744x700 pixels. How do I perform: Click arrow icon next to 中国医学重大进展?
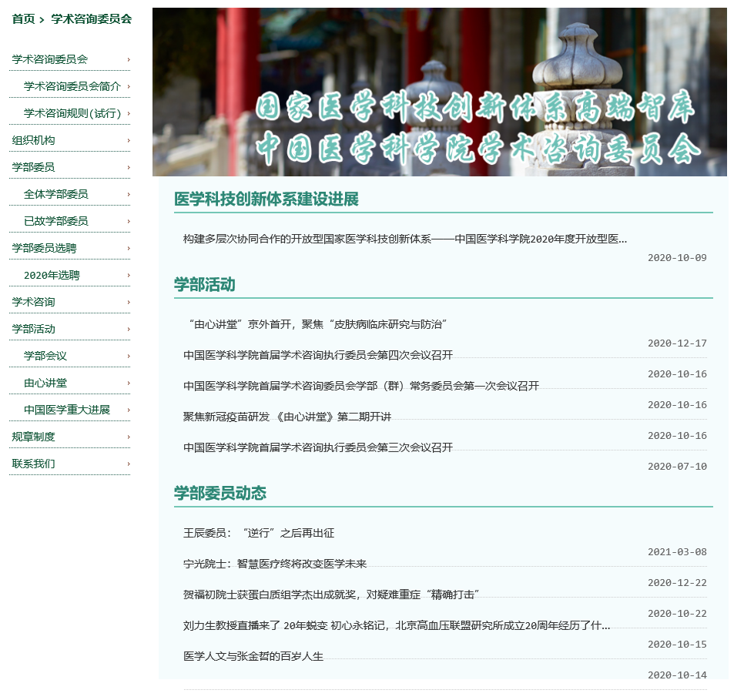pyautogui.click(x=129, y=410)
